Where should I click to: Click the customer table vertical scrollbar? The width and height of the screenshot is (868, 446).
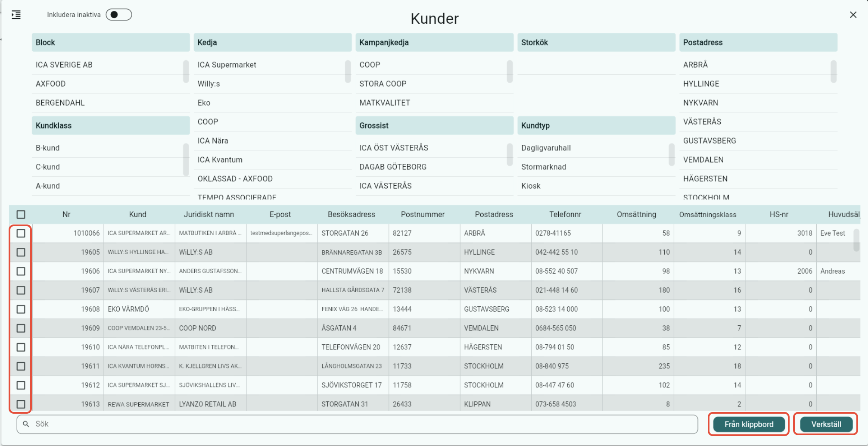click(856, 240)
